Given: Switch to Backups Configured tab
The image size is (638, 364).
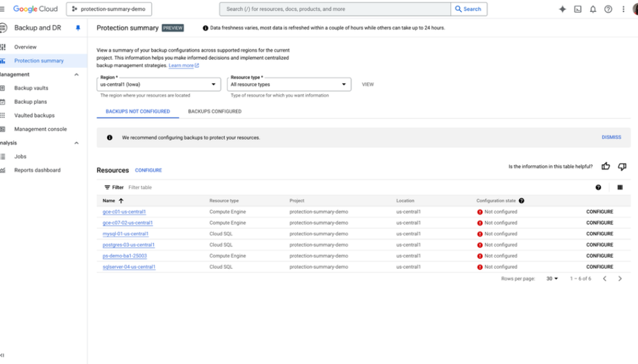Looking at the screenshot, I should [x=214, y=111].
